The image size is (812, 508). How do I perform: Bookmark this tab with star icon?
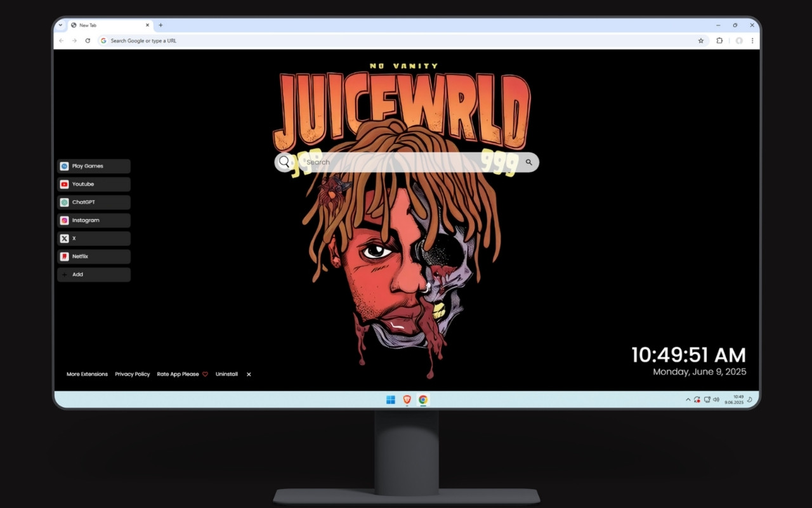pos(701,41)
